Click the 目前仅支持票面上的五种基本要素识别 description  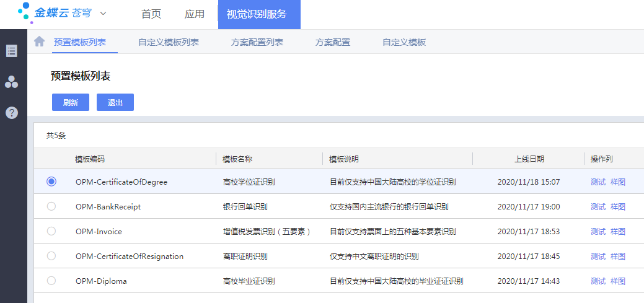tap(392, 232)
